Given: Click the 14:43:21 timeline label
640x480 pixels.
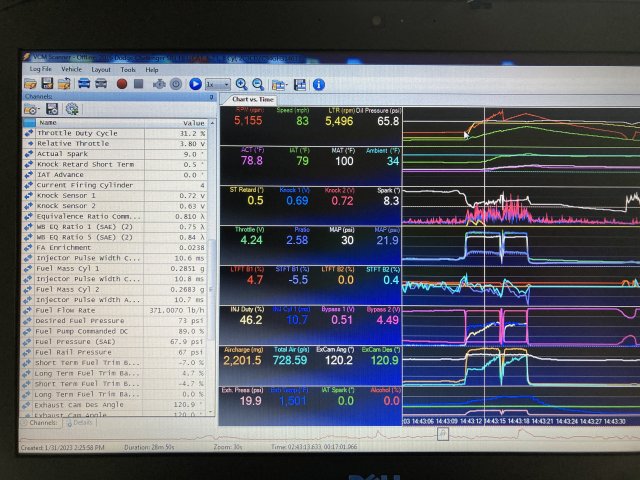Looking at the screenshot, I should 542,421.
